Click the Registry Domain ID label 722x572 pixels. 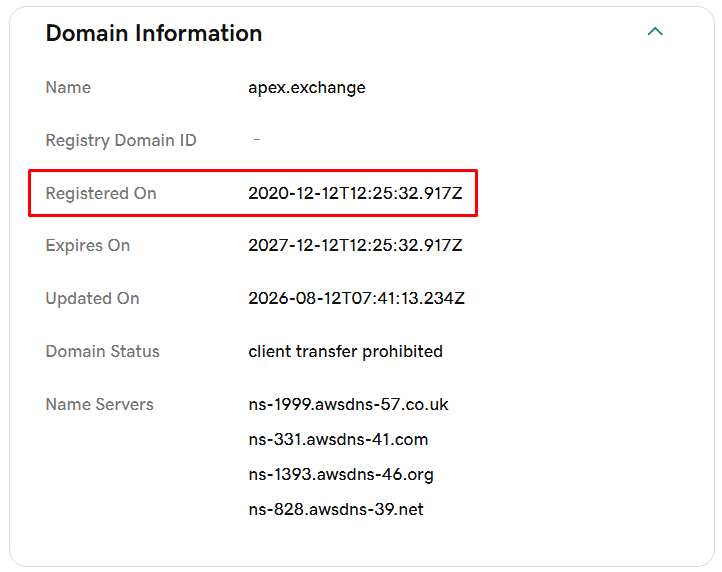(121, 140)
